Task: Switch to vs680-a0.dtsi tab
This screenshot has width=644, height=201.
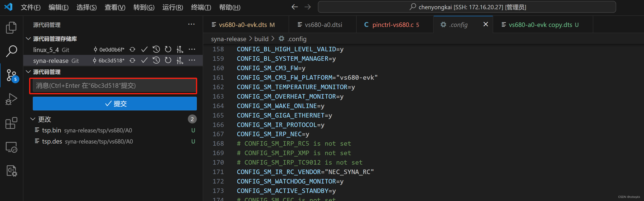Action: [323, 25]
